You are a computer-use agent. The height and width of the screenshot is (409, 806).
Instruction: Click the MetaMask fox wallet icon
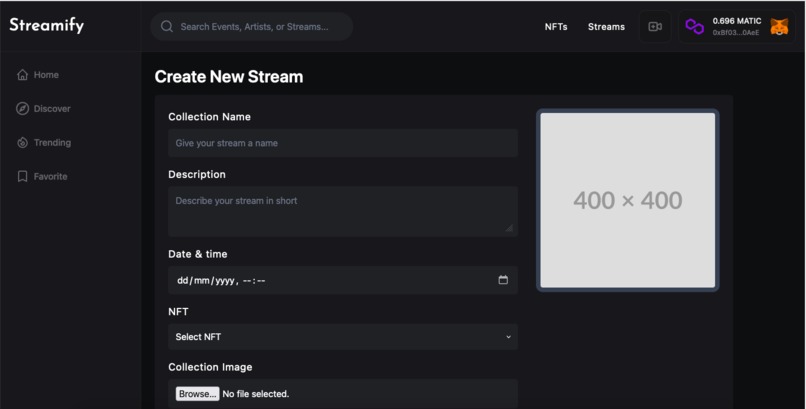click(779, 27)
